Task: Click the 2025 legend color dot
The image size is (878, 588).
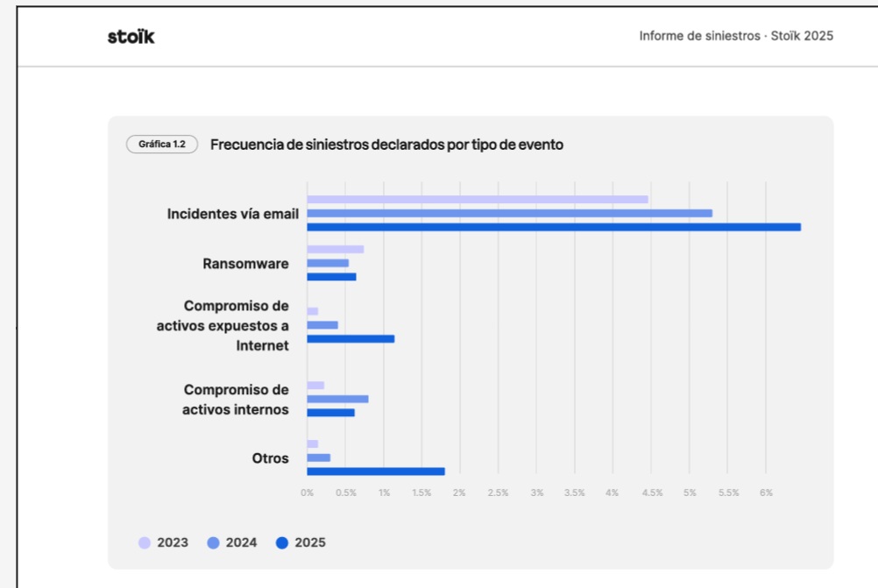Action: pos(282,543)
